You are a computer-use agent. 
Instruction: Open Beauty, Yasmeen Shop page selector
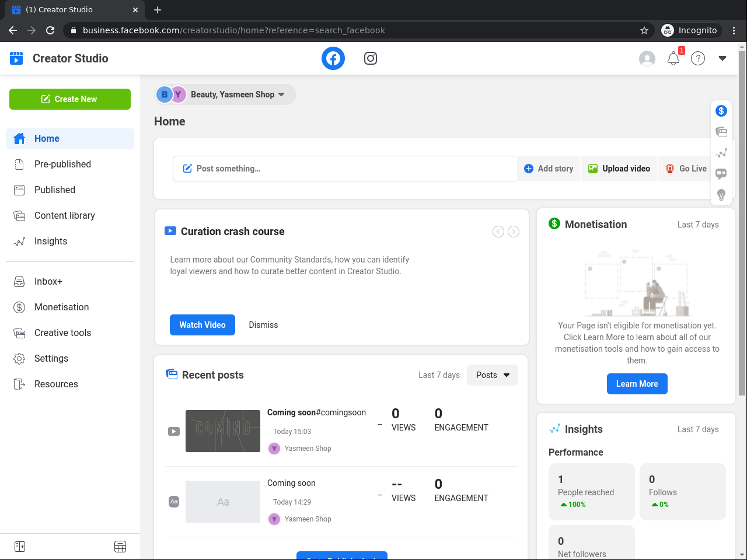(x=225, y=94)
